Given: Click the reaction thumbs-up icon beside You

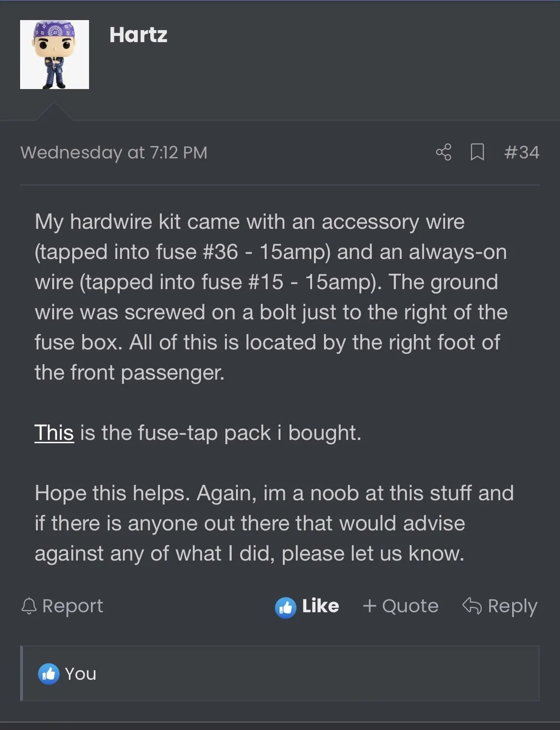Looking at the screenshot, I should point(49,674).
